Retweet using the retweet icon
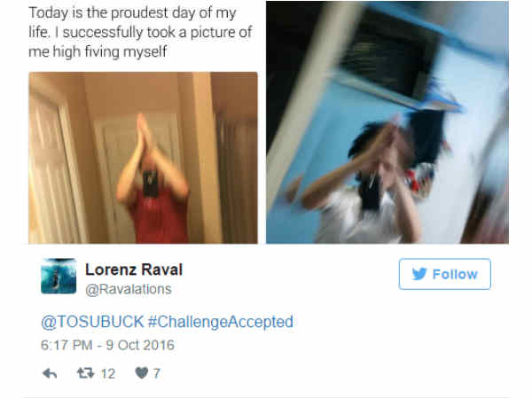Viewport: 532px width, 399px height. coord(85,373)
